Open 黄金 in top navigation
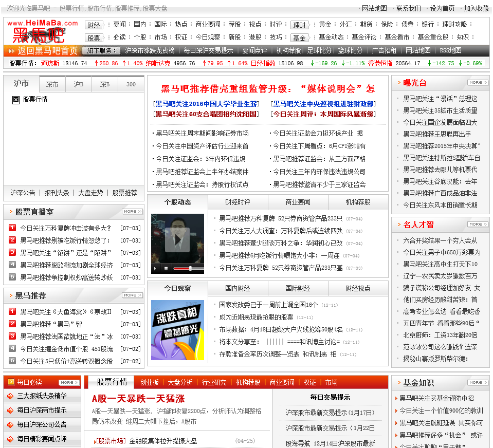Screen dimensions: 493x448 click(325, 24)
